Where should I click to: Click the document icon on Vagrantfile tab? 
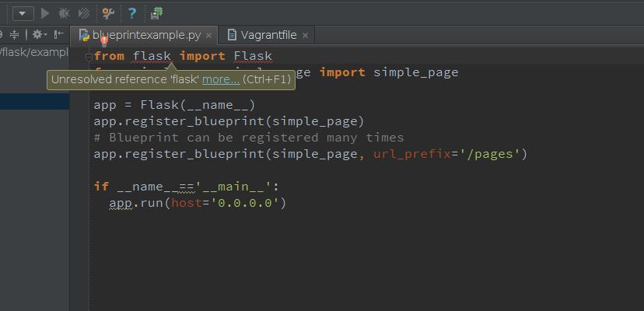(x=232, y=35)
